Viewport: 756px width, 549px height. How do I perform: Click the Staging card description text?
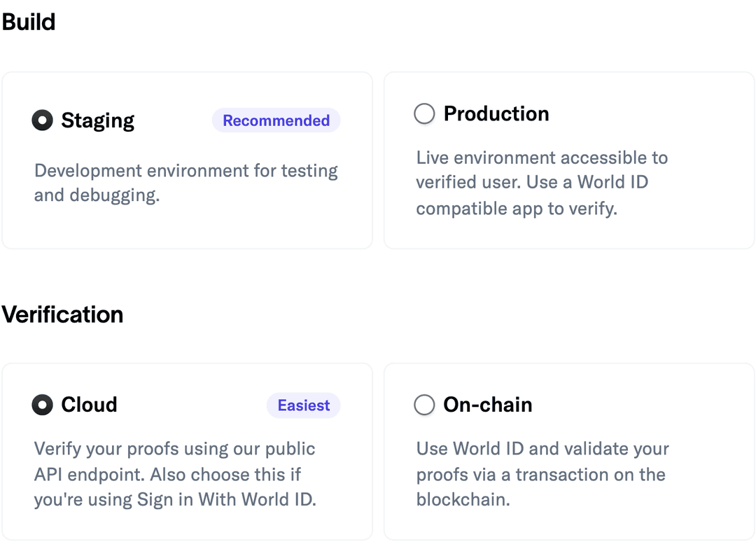point(185,183)
